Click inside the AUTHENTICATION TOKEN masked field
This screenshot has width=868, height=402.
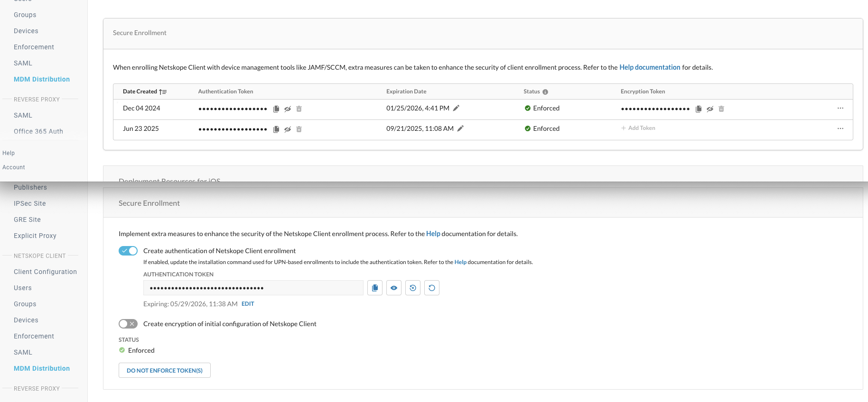[x=253, y=288]
